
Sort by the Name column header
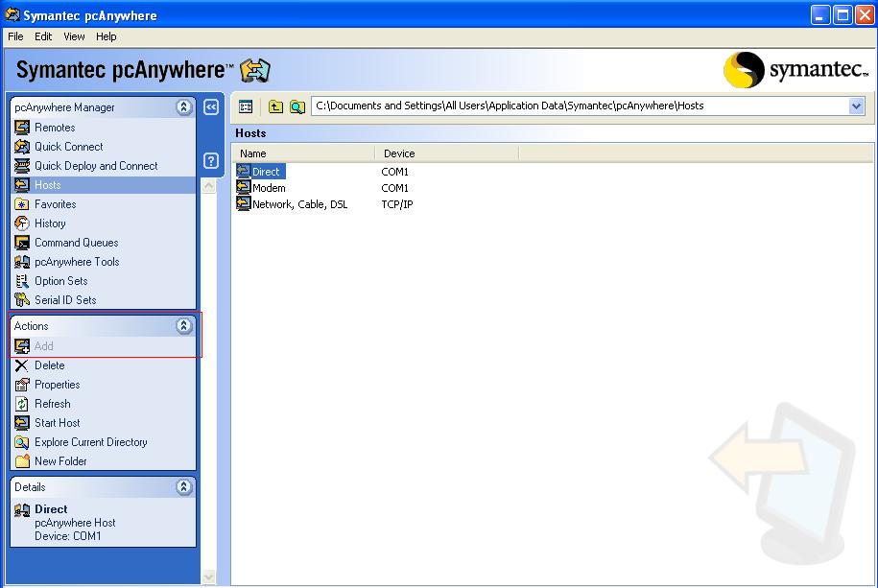(304, 153)
